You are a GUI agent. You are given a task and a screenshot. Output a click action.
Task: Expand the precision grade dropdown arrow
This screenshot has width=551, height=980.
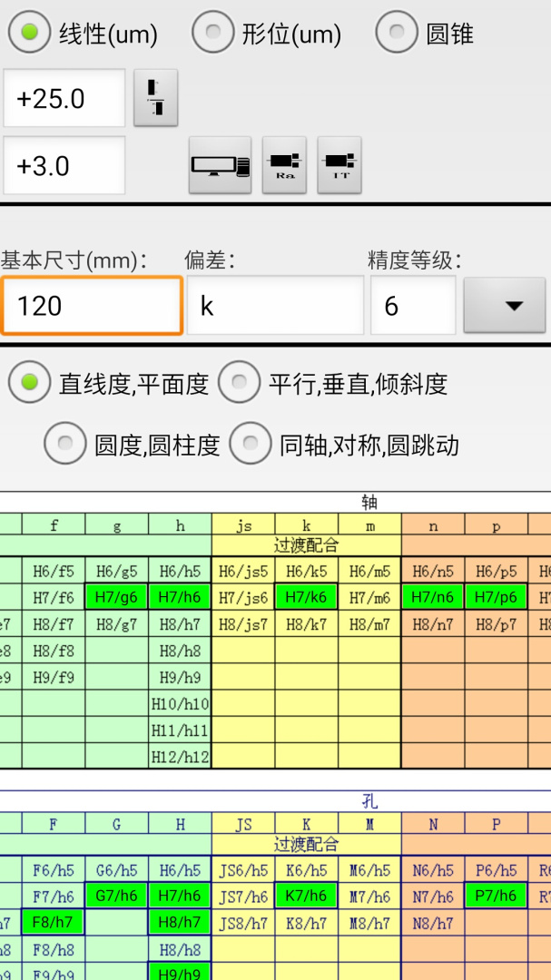(x=504, y=306)
